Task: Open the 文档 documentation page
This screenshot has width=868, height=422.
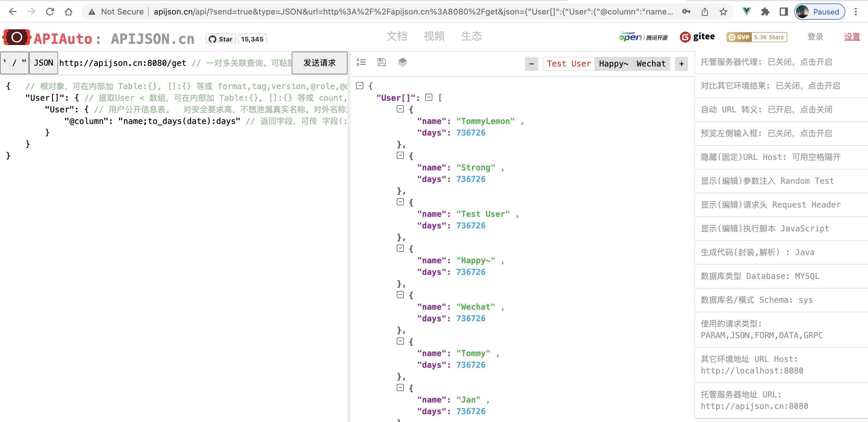Action: pos(397,36)
